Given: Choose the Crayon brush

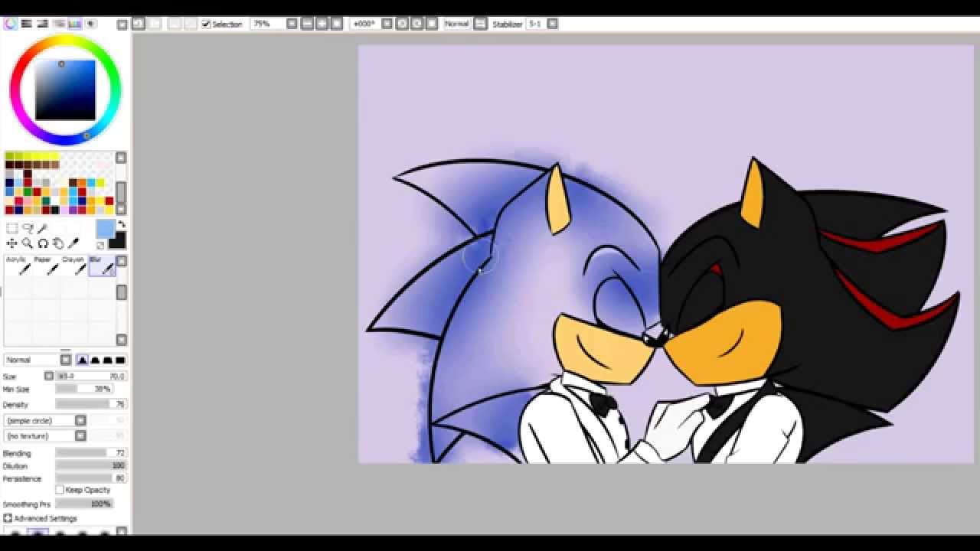Looking at the screenshot, I should coord(74,266).
